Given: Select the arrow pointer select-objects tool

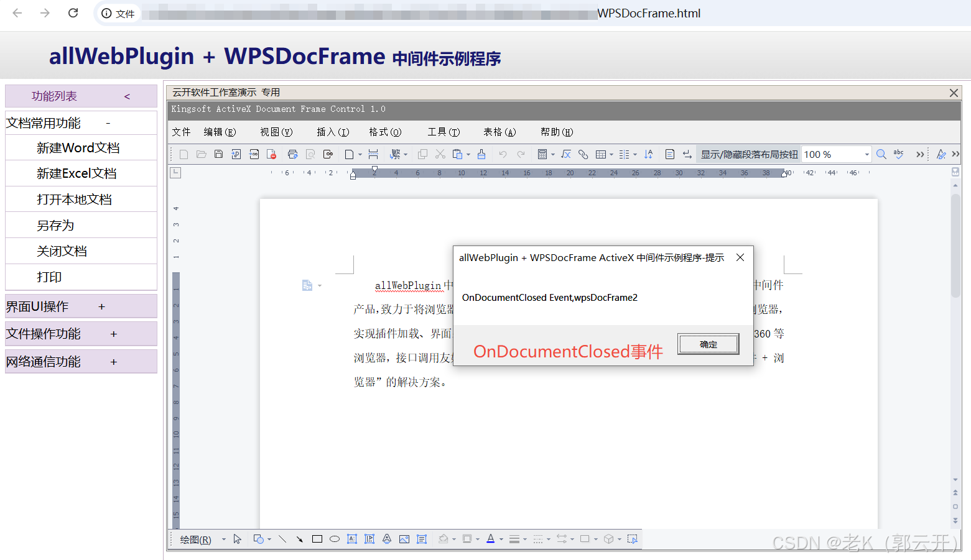Looking at the screenshot, I should coord(237,539).
